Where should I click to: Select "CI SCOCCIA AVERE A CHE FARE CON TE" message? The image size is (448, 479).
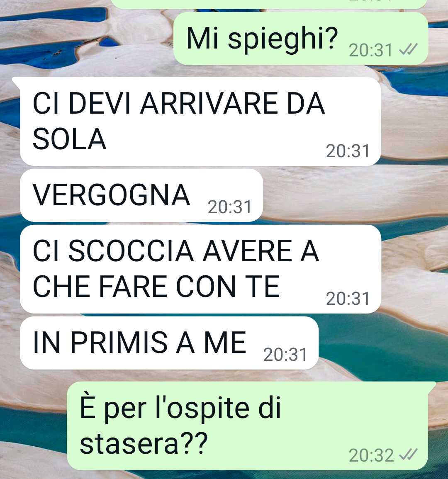tap(200, 269)
